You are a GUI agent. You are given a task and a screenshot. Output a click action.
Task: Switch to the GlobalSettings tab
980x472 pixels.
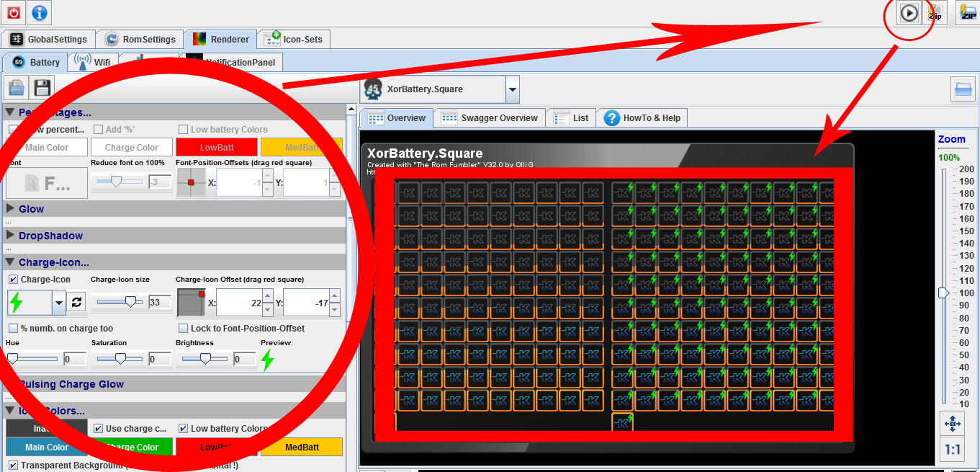[49, 40]
